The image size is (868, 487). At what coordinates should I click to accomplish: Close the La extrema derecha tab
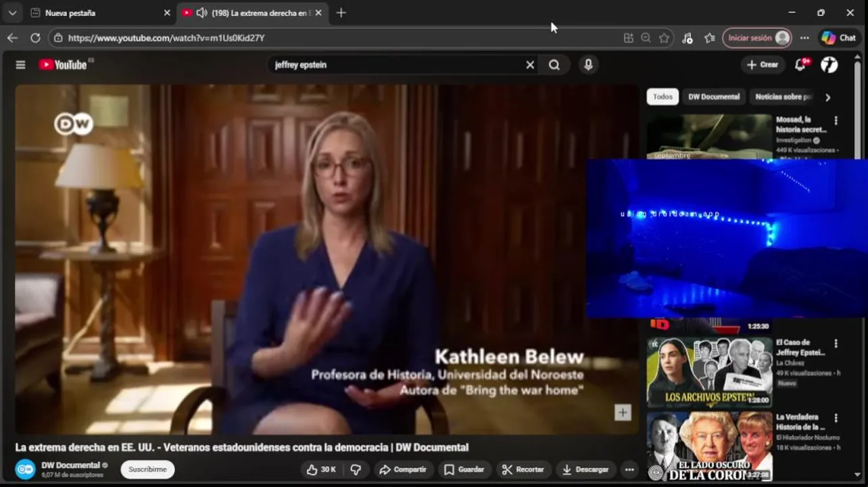coord(318,13)
